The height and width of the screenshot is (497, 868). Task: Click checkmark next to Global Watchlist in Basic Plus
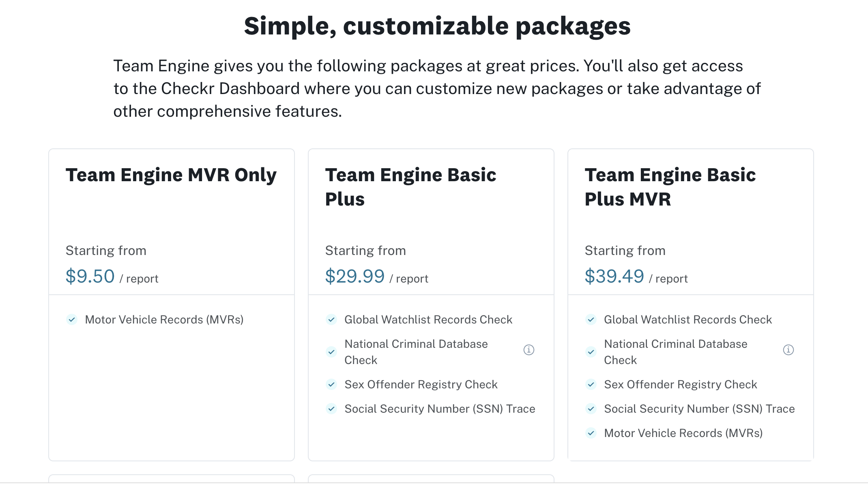click(331, 320)
